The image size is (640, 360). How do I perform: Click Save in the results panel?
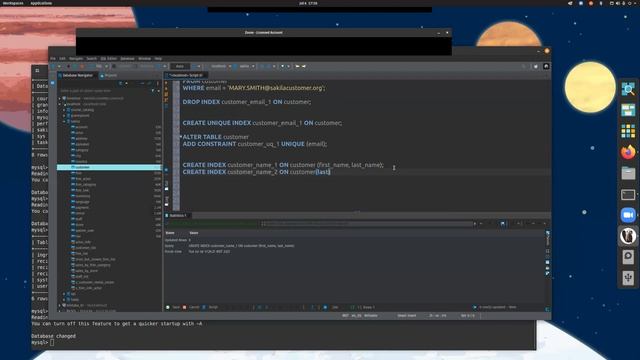(173, 307)
